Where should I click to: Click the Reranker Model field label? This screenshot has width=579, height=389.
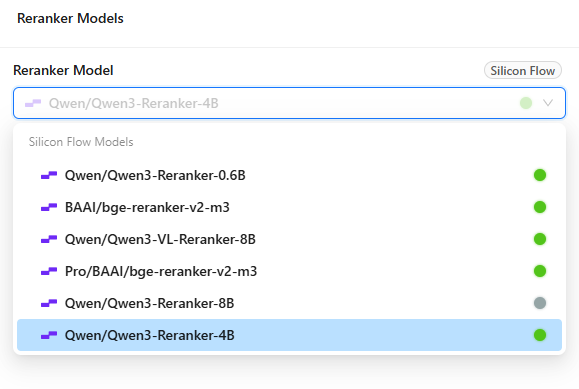click(63, 70)
